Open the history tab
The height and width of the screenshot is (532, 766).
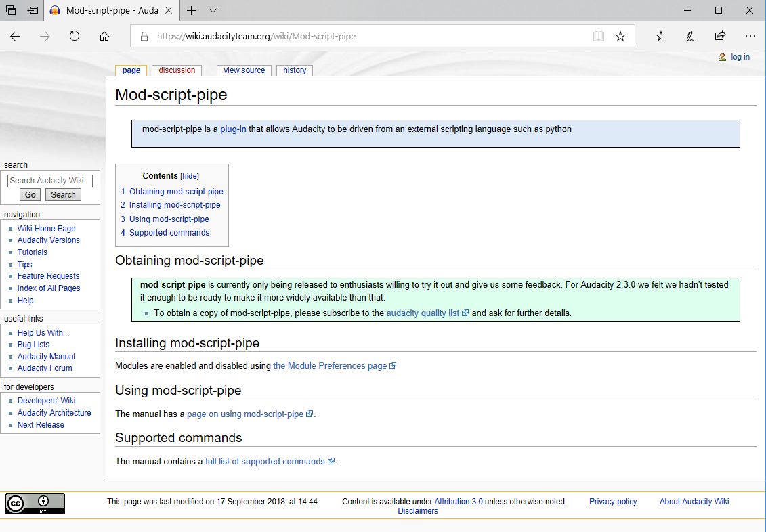tap(295, 70)
